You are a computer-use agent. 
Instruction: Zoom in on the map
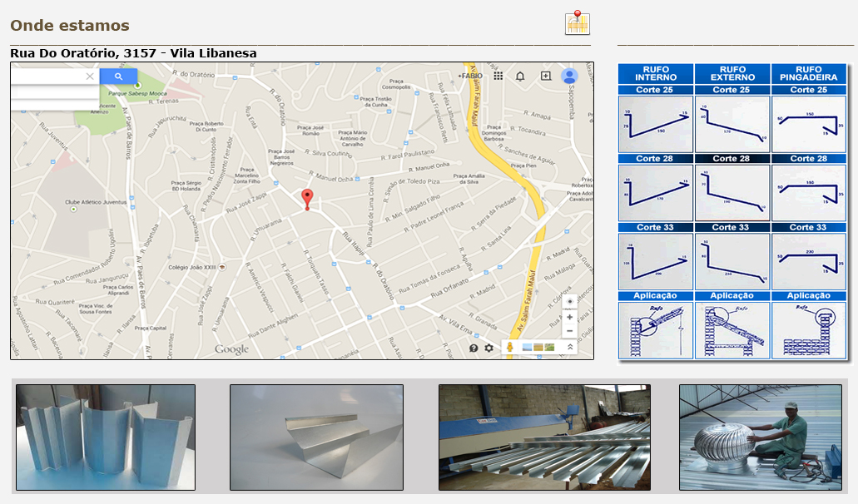pos(569,317)
